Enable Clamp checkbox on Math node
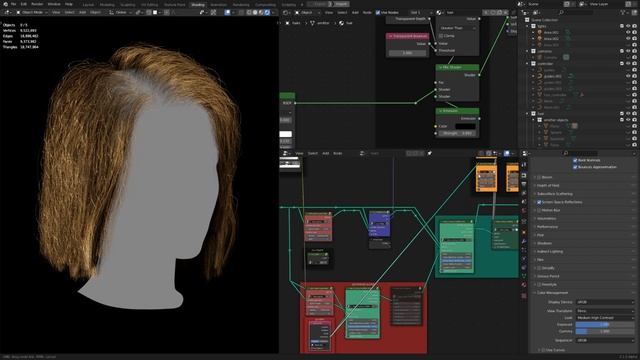Screen dimensions: 640x360 pyautogui.click(x=441, y=36)
